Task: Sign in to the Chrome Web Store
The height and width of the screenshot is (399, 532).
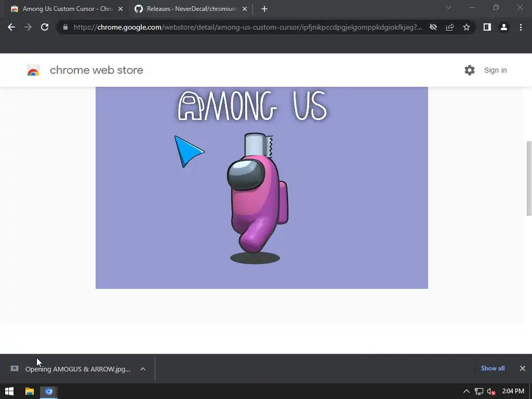Action: click(495, 70)
